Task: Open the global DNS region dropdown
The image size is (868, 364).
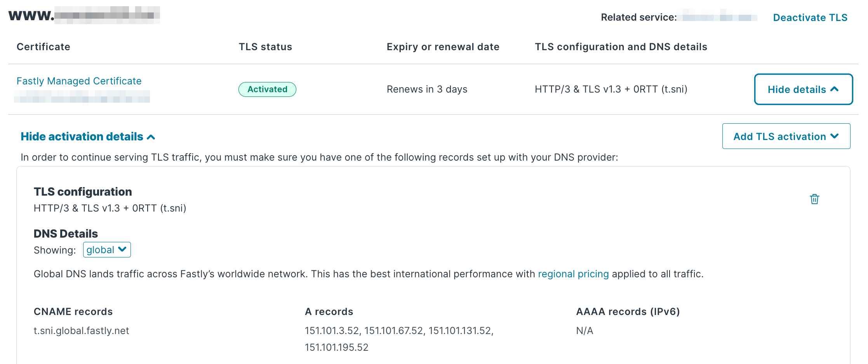Action: 107,250
